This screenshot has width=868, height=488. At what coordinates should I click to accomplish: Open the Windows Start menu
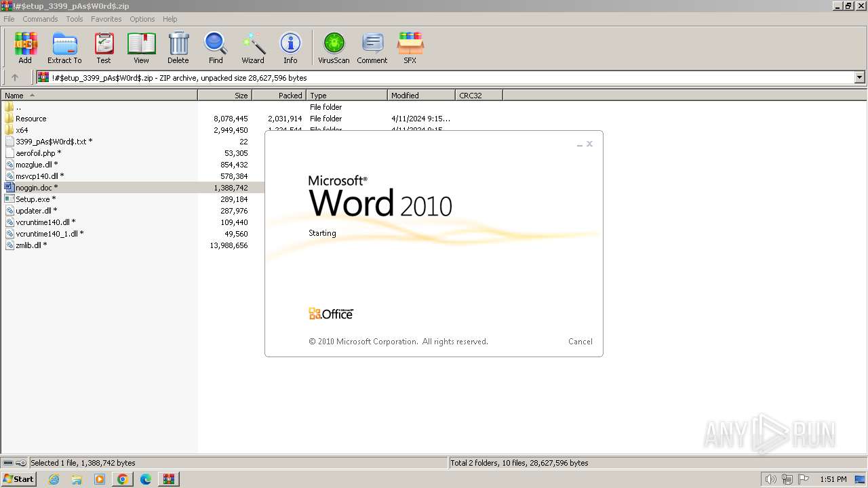point(18,479)
